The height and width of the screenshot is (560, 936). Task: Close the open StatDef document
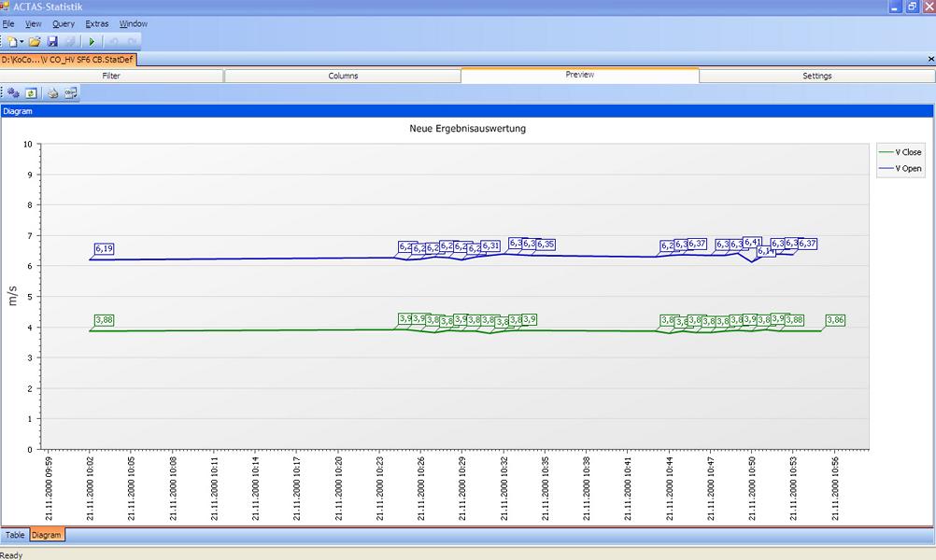(930, 59)
